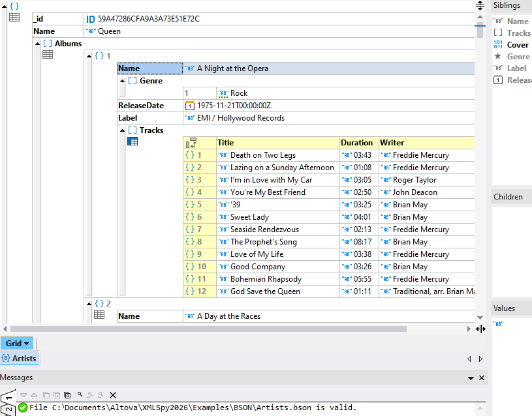Click the ReleaseDate calendar type icon
Image resolution: width=532 pixels, height=416 pixels.
[190, 106]
